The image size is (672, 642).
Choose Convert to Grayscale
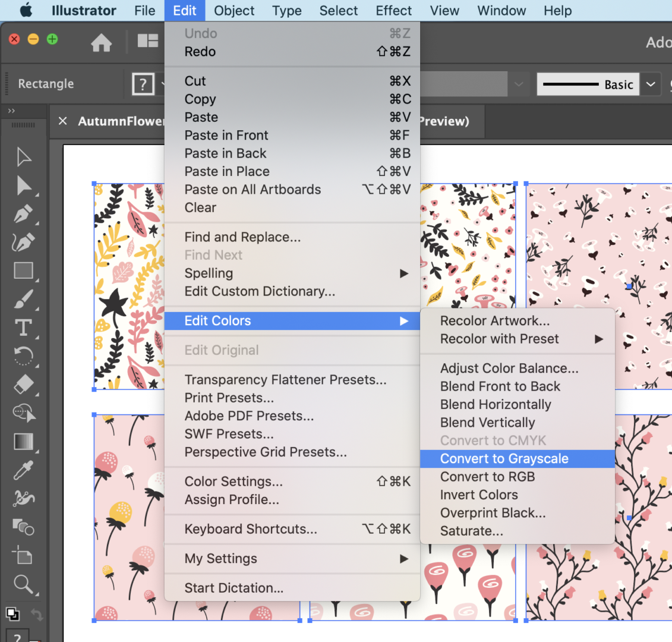click(504, 459)
